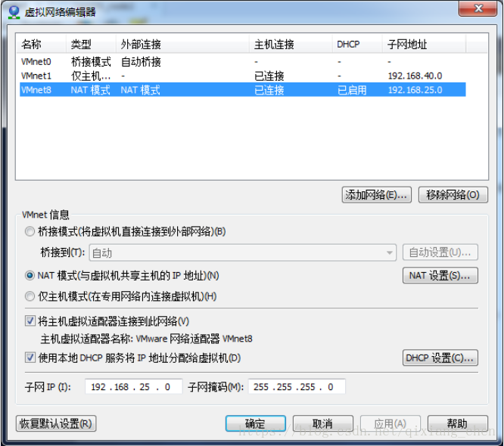The image size is (504, 446).
Task: Click the 子网 IP input field
Action: tap(133, 386)
